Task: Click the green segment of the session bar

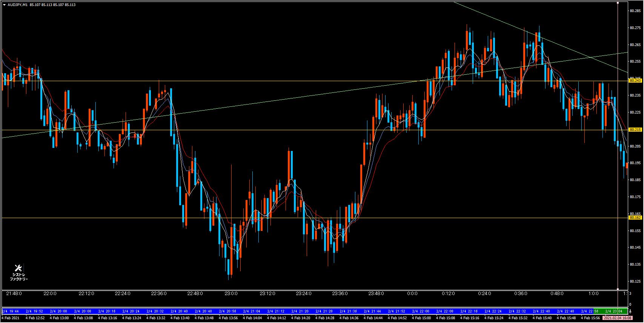Action: tap(611, 311)
